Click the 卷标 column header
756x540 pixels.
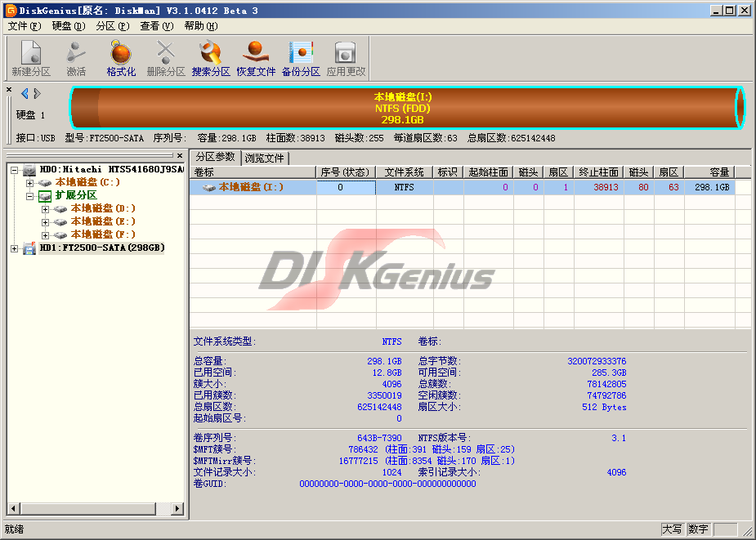pos(253,172)
